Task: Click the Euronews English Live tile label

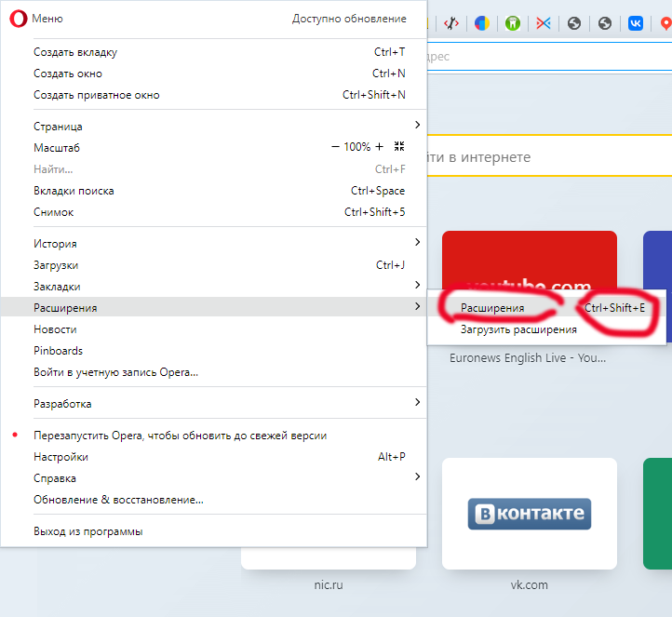Action: (x=528, y=357)
